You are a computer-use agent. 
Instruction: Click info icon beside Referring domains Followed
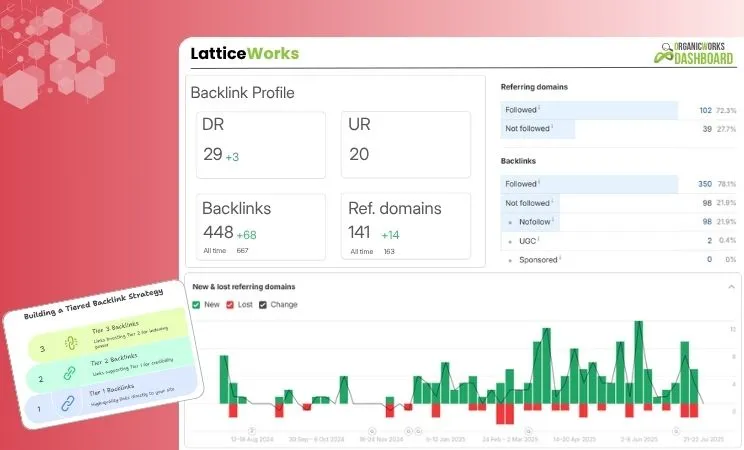[x=539, y=108]
